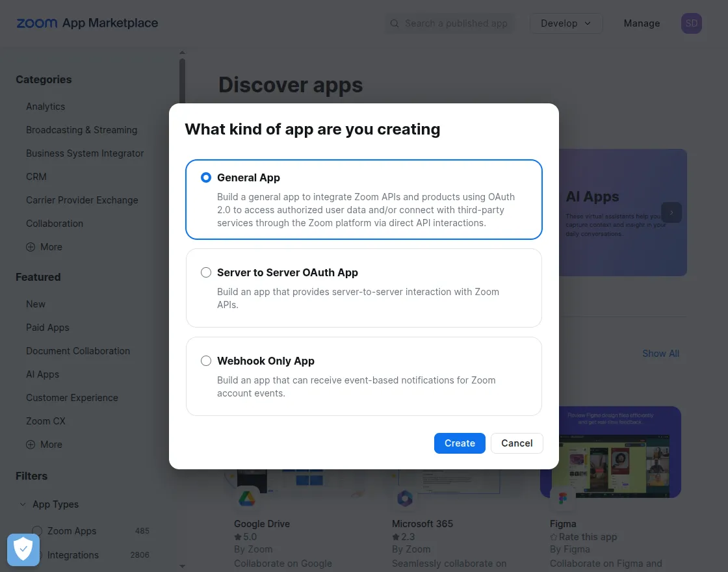
Task: Click the More plus icon under Categories
Action: tap(31, 247)
